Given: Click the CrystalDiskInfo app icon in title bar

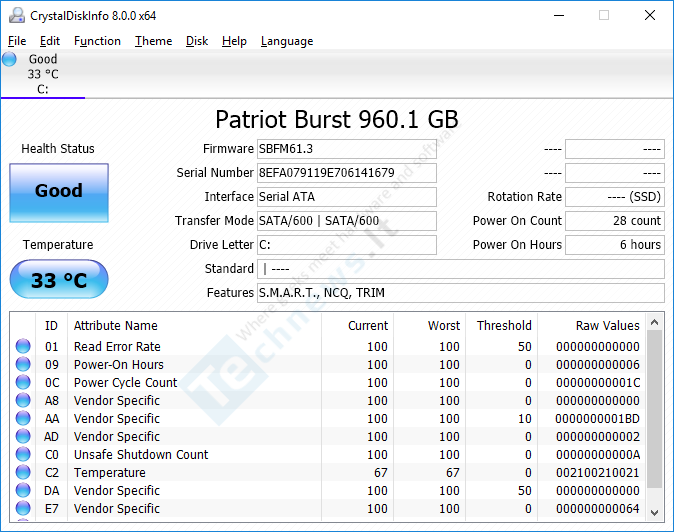Looking at the screenshot, I should coord(15,16).
